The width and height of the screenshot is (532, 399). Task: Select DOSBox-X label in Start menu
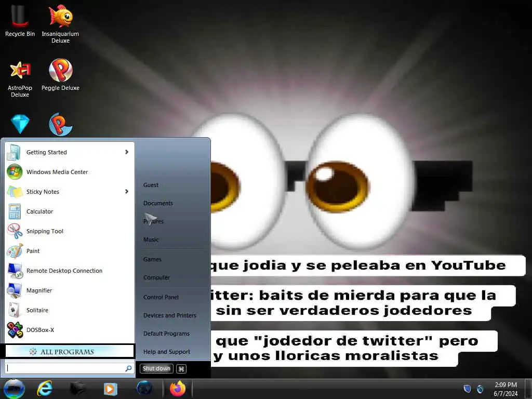pos(40,330)
